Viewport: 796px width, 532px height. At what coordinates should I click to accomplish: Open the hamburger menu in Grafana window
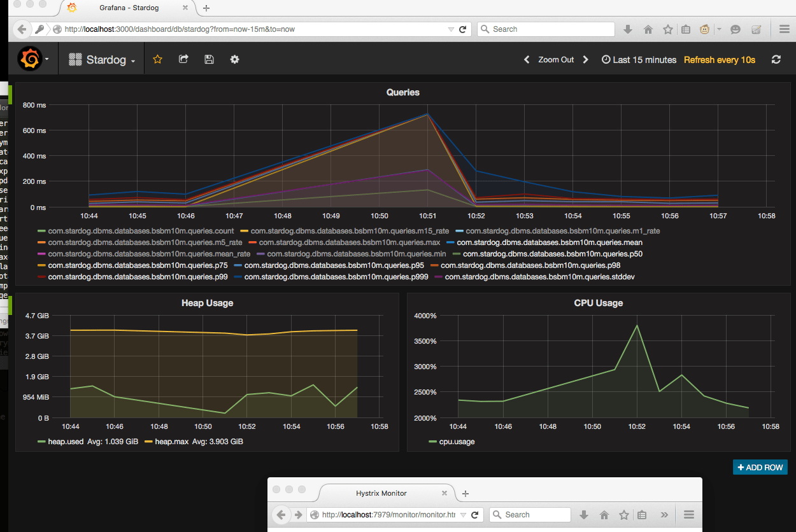tap(785, 29)
